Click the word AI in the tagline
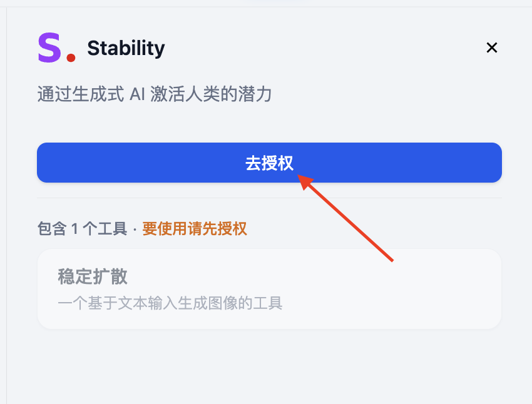The image size is (532, 404). click(x=136, y=94)
